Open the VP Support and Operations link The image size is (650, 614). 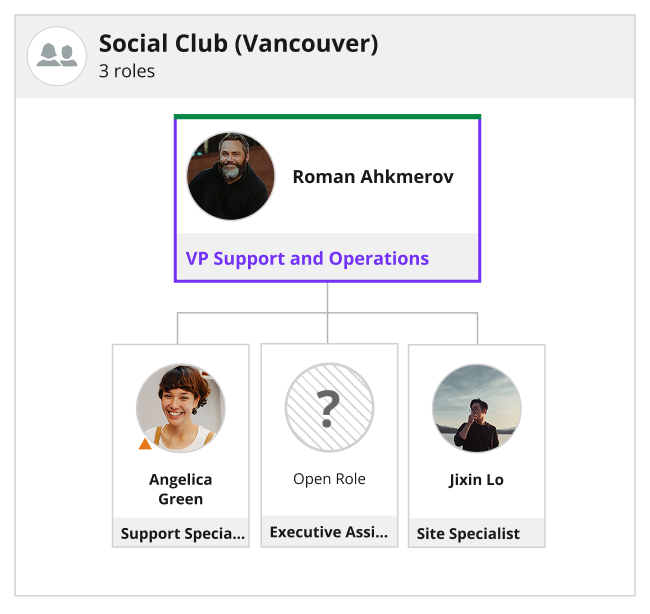pos(307,258)
